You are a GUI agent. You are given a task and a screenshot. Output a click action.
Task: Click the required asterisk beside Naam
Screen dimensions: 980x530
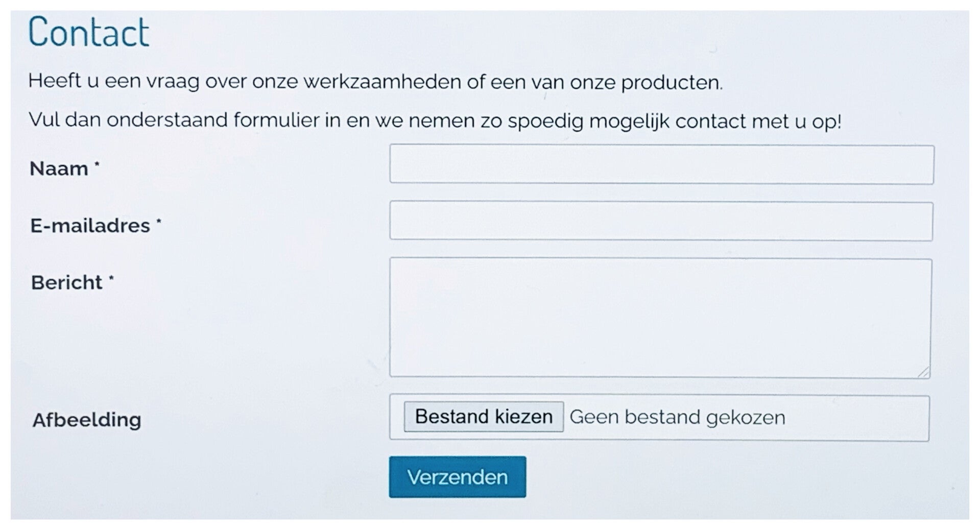97,164
